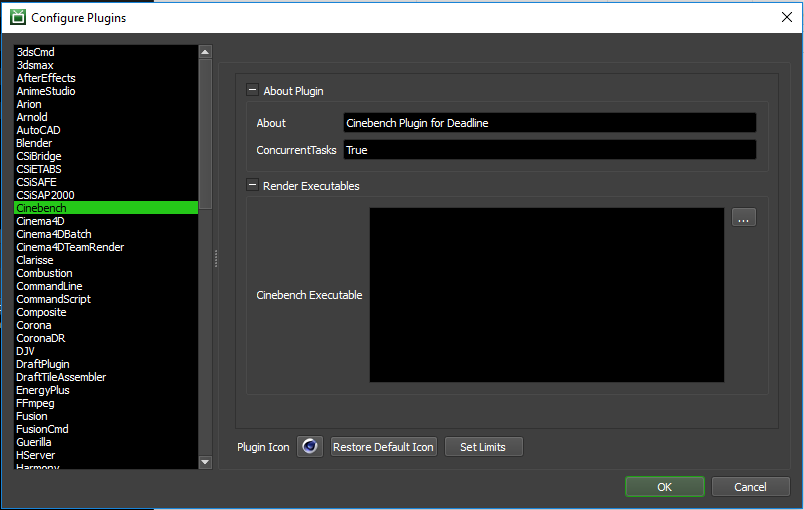Select Guerilla plugin
The height and width of the screenshot is (510, 804).
[106, 442]
